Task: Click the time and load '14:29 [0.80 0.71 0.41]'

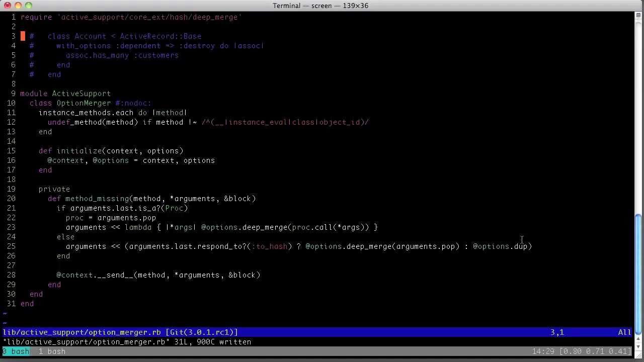Action: click(x=582, y=351)
